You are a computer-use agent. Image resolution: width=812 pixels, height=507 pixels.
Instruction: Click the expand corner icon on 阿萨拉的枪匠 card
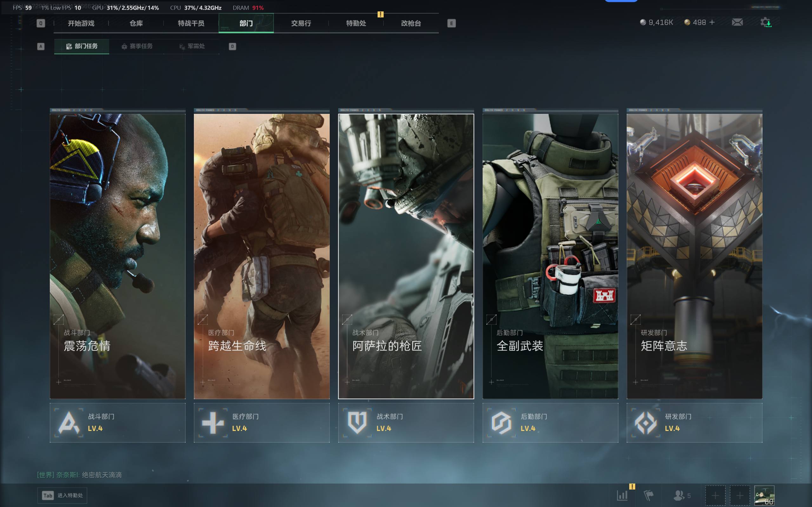pyautogui.click(x=347, y=320)
